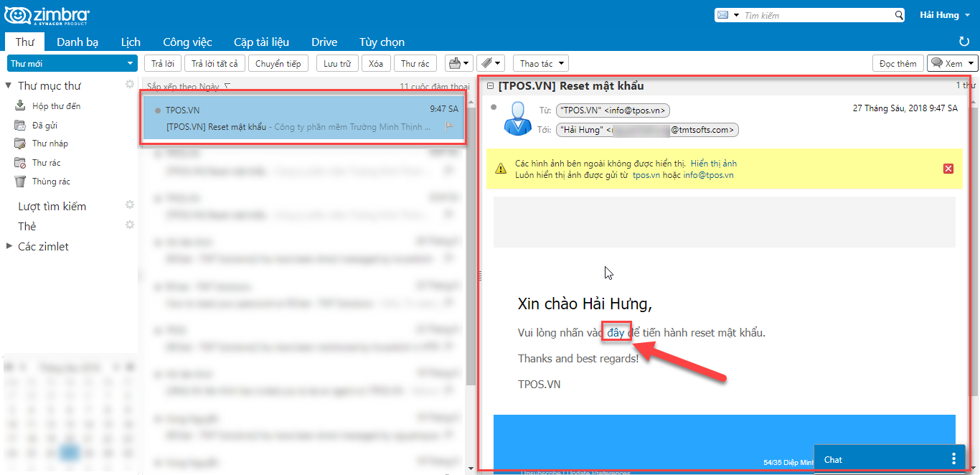Switch to the Drive tab
Viewport: 980px width, 475px height.
click(324, 42)
